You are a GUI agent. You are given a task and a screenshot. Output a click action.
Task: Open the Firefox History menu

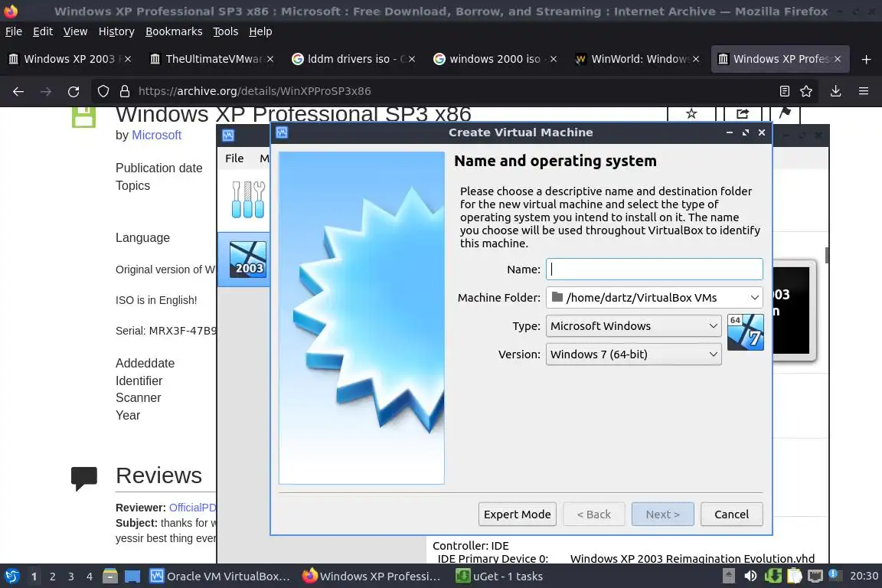pos(116,31)
